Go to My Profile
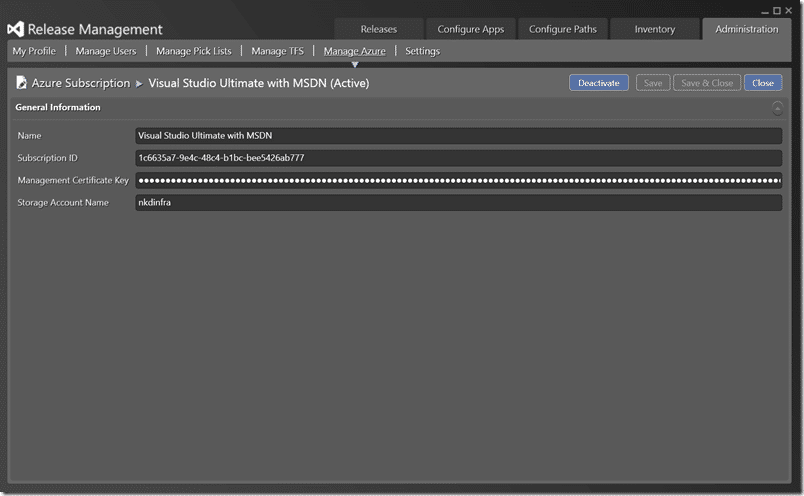This screenshot has width=804, height=496. point(34,51)
